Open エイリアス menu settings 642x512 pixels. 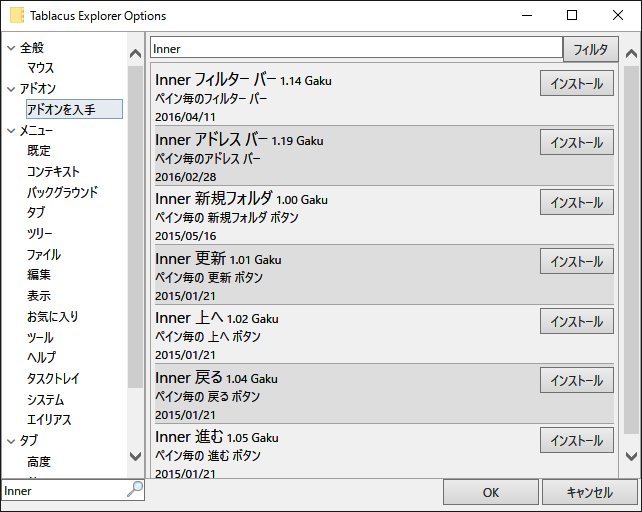pyautogui.click(x=49, y=420)
